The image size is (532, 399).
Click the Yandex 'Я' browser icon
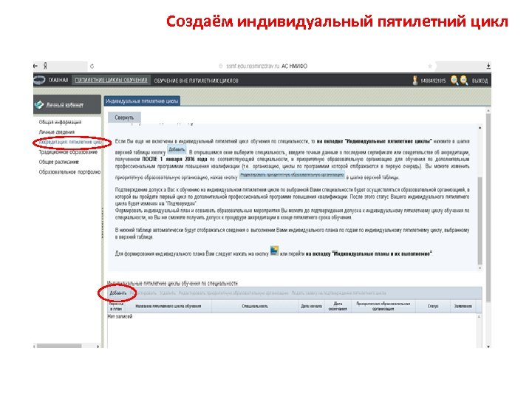click(45, 66)
